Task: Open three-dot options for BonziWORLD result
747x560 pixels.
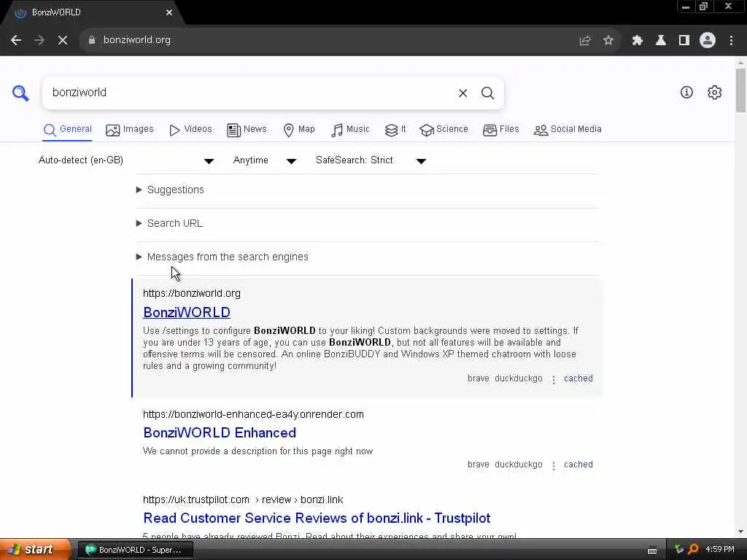Action: point(554,379)
